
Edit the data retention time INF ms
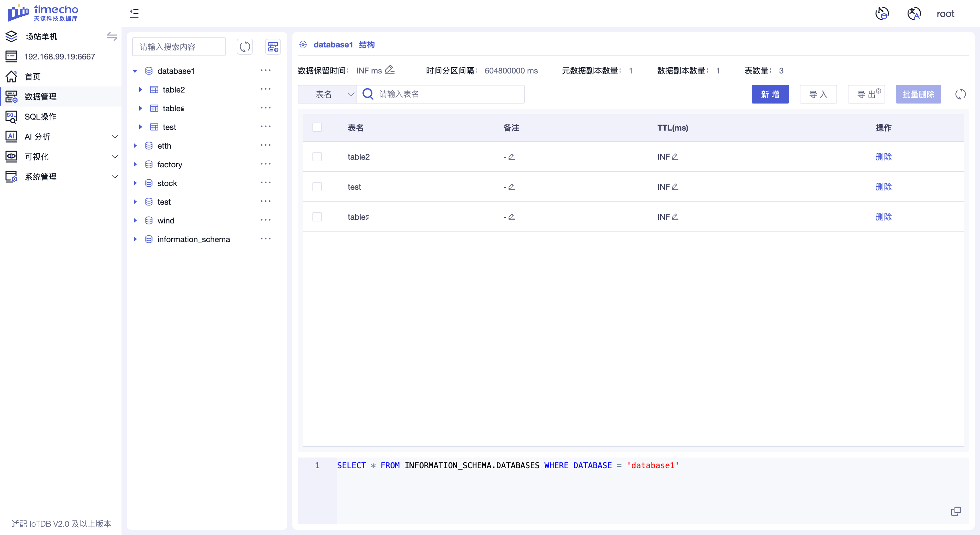click(390, 70)
